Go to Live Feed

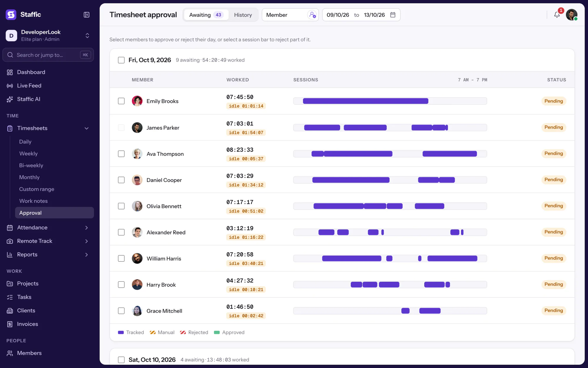[x=29, y=86]
